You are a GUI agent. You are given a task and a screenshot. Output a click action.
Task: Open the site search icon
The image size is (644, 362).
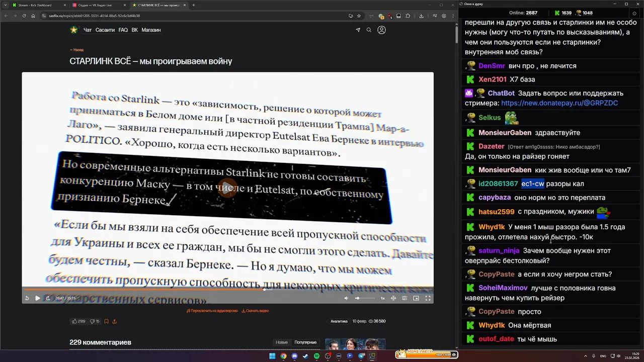pos(369,30)
